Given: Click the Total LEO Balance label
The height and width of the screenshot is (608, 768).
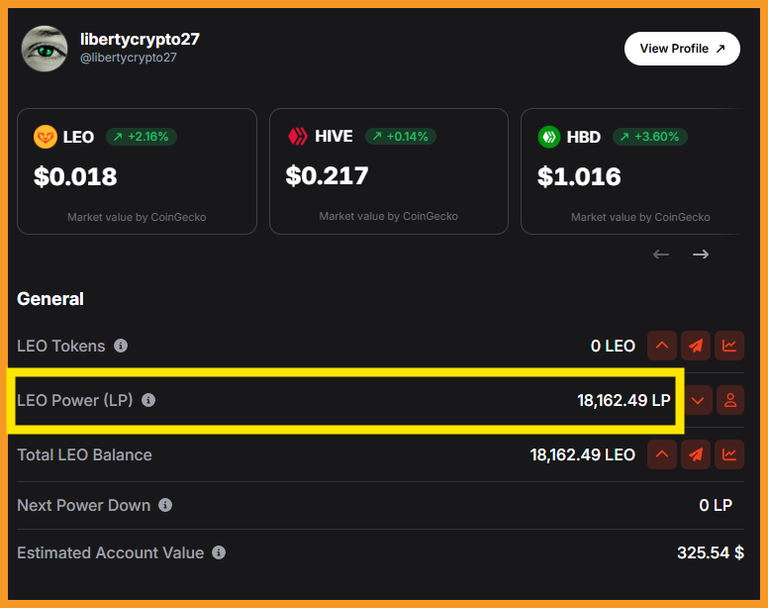Looking at the screenshot, I should pos(84,455).
